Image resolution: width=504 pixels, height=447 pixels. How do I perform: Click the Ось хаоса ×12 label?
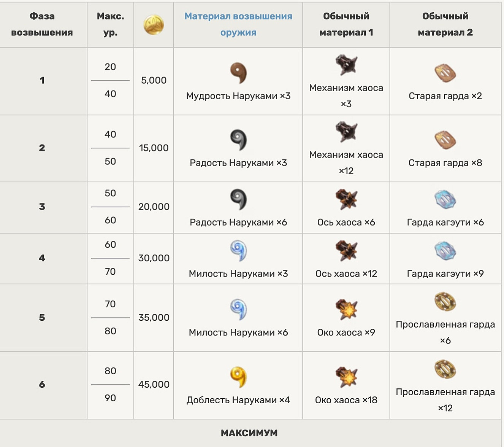pyautogui.click(x=346, y=274)
